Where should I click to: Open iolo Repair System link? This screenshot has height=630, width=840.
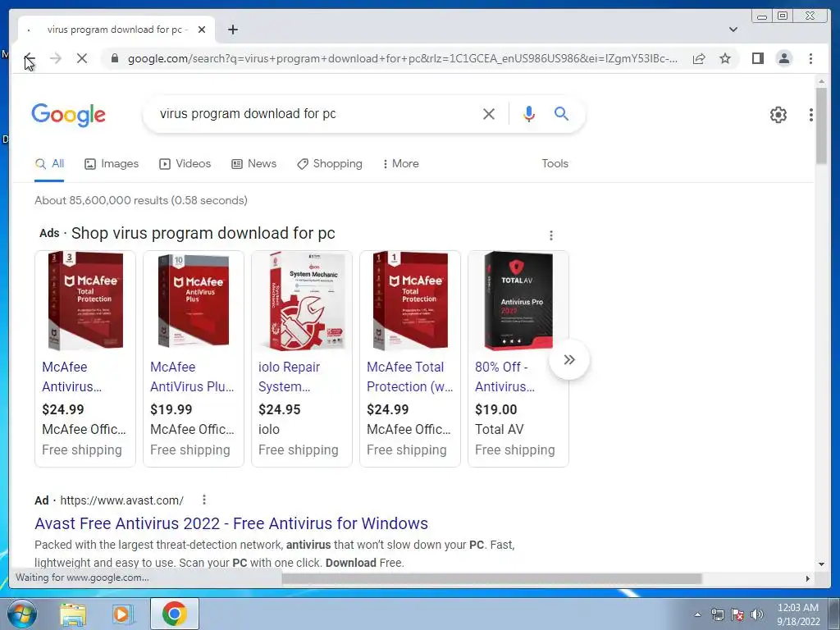tap(290, 377)
